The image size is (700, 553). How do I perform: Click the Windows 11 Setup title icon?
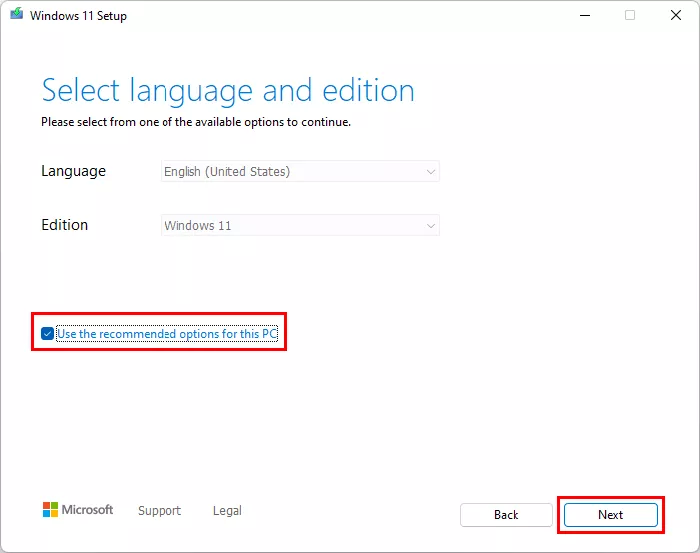17,14
